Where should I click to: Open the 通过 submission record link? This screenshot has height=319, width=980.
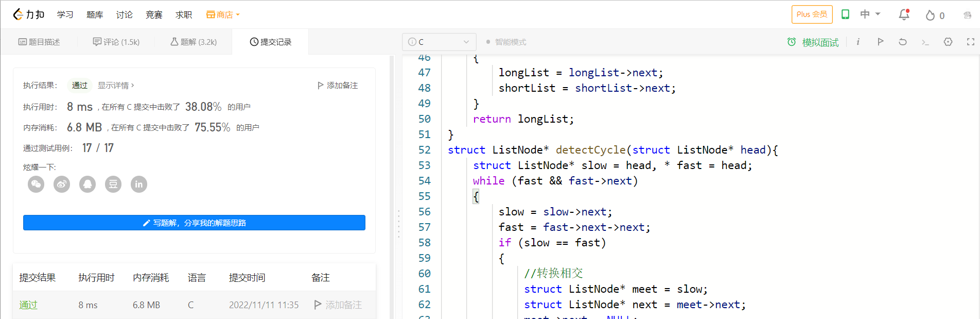pos(28,305)
